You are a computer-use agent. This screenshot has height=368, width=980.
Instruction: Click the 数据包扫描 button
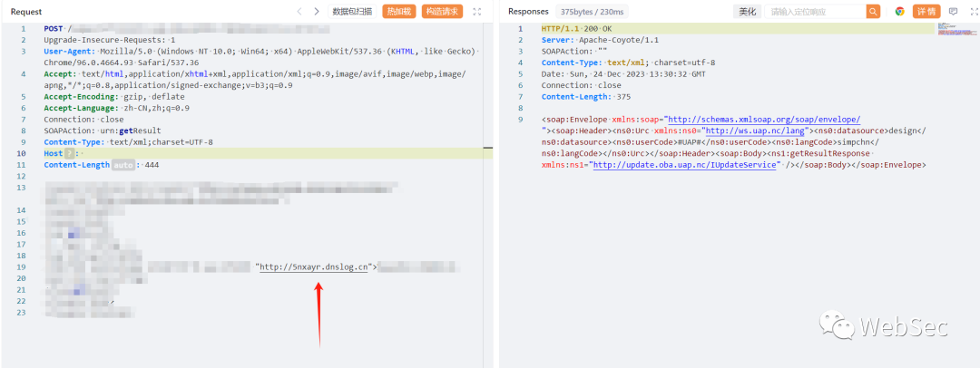click(352, 11)
